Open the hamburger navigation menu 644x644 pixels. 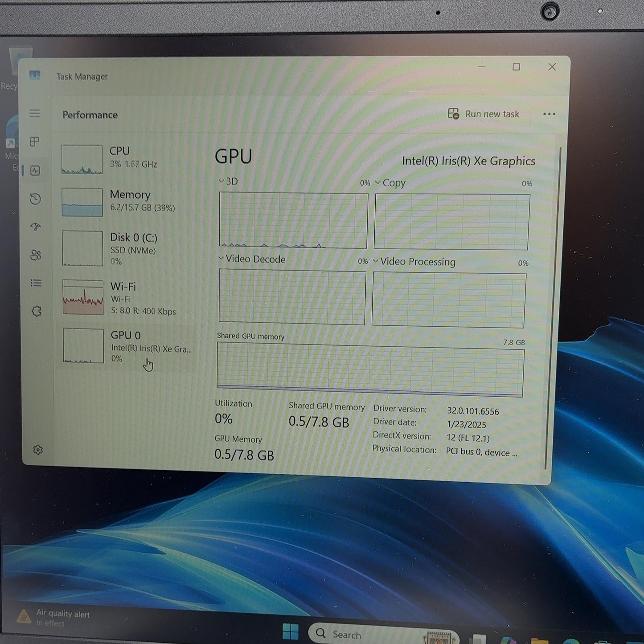click(35, 113)
